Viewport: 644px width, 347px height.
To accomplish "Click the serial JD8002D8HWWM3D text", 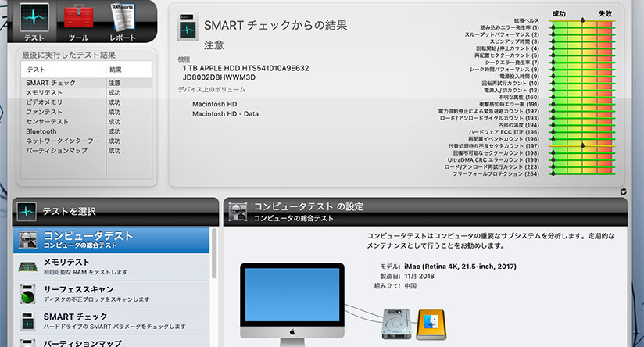I will [x=219, y=77].
